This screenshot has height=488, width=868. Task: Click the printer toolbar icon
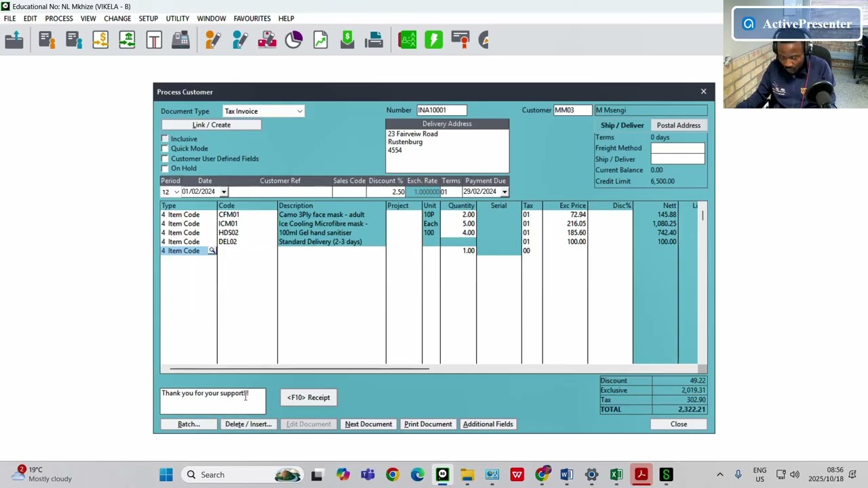(x=374, y=40)
